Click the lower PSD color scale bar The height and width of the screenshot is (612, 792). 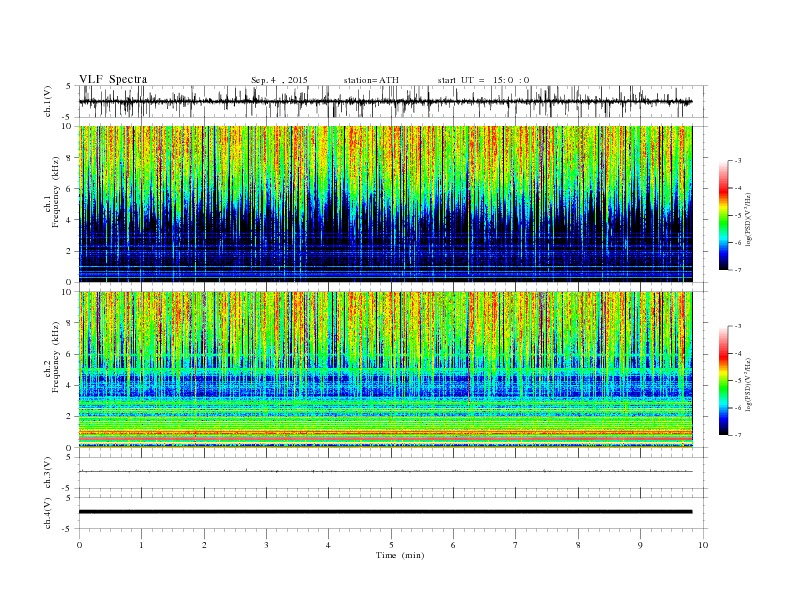(724, 381)
